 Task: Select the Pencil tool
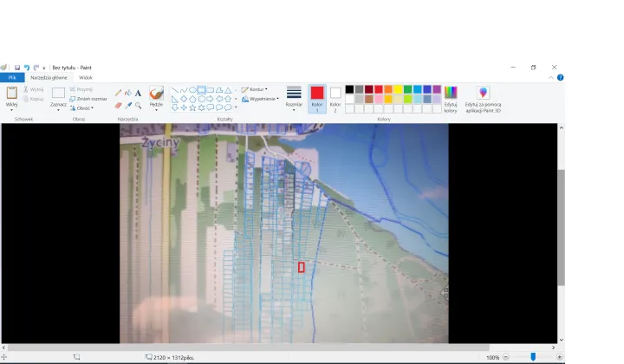point(118,93)
